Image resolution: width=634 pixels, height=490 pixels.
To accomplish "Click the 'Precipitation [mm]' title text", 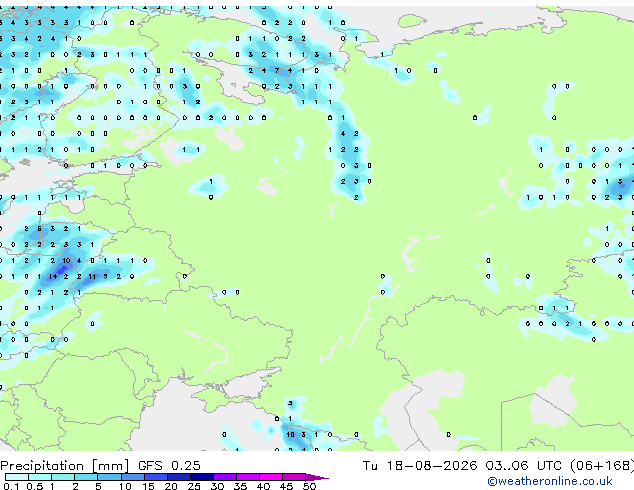I will point(65,466).
